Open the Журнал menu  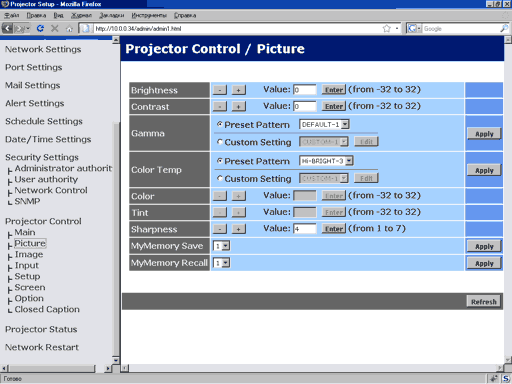click(x=81, y=15)
